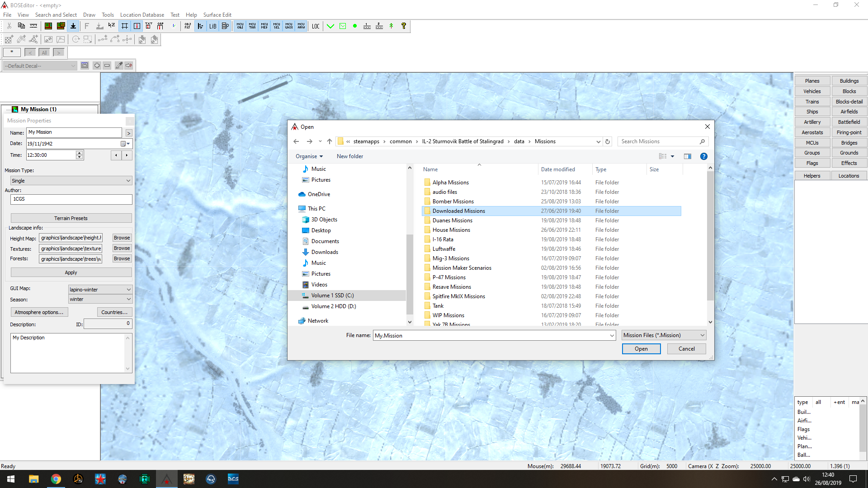Toggle the grid display toolbar button
868x488 pixels.
[x=125, y=26]
